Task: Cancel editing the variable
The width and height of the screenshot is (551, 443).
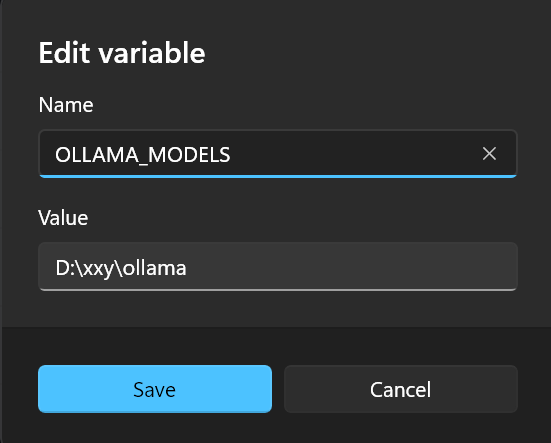Action: point(401,389)
